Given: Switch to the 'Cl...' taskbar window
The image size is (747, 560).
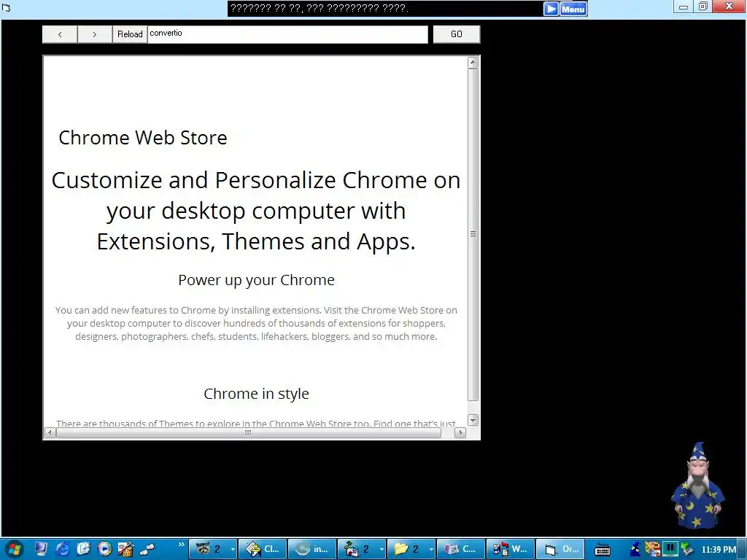Looking at the screenshot, I should [263, 549].
